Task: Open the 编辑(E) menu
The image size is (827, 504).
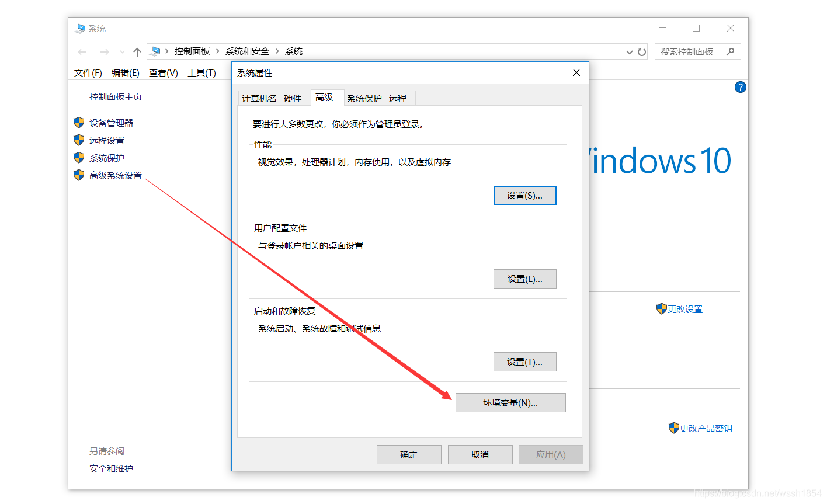Action: (x=126, y=73)
